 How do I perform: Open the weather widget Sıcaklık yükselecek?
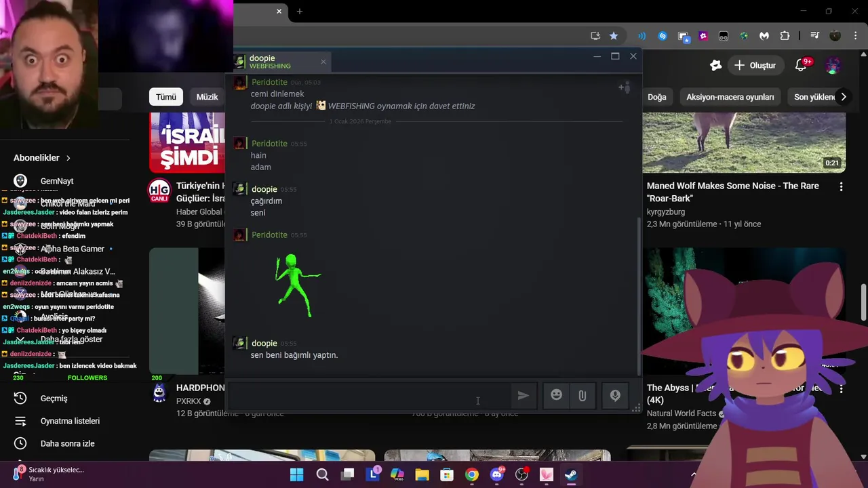(x=47, y=474)
